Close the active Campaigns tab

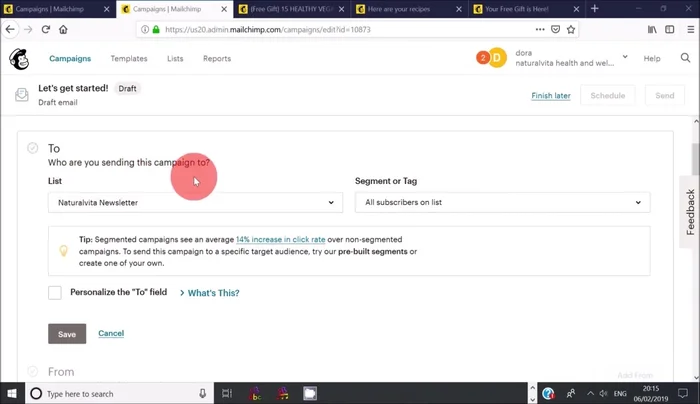pos(224,9)
